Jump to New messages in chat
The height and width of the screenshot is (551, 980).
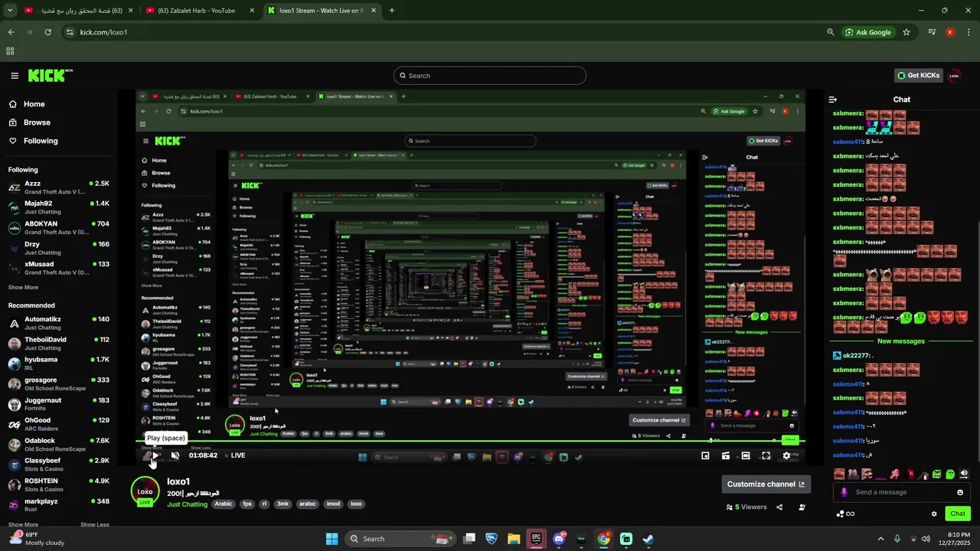coord(901,341)
